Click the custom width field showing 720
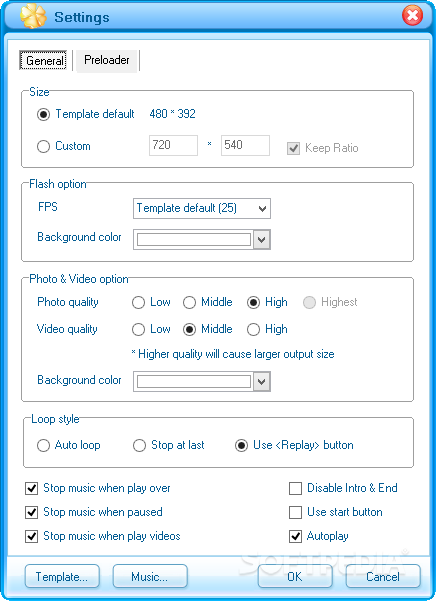Image resolution: width=436 pixels, height=601 pixels. 173,145
